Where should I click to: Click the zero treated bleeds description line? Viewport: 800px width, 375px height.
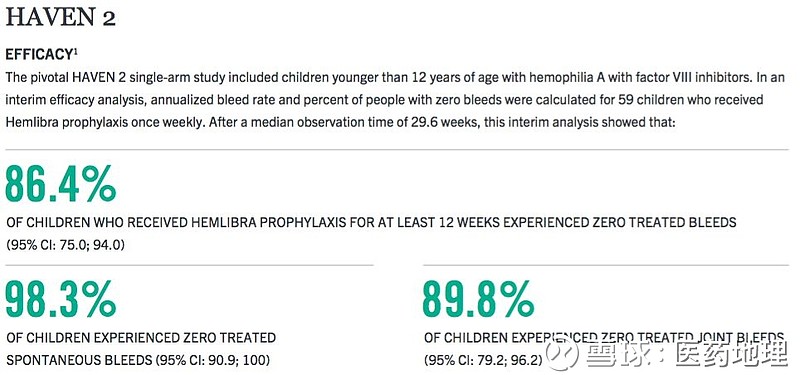coord(371,222)
